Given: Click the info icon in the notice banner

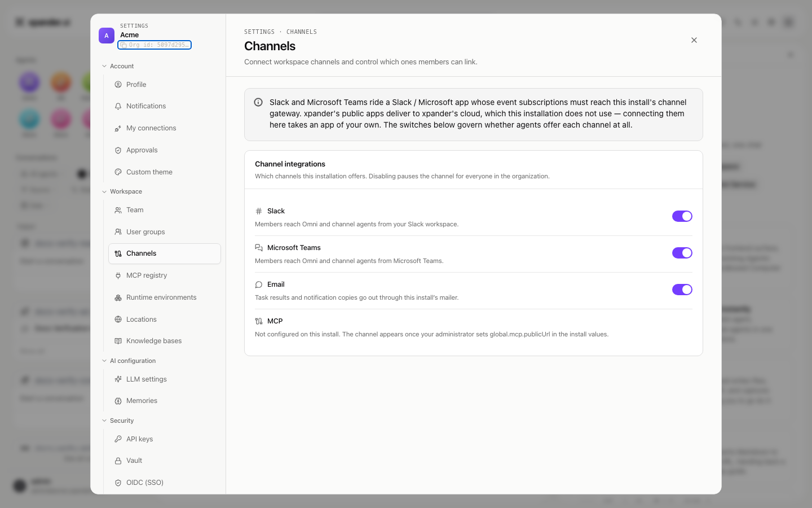Looking at the screenshot, I should 258,102.
